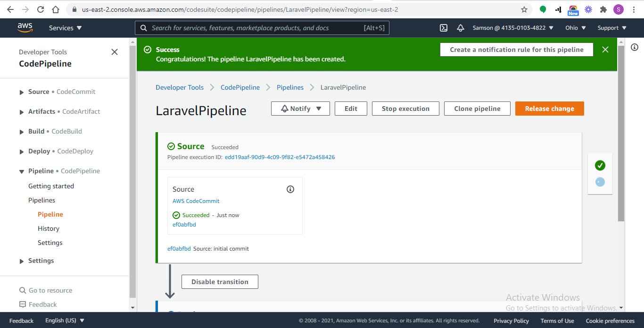Show Source action info icon
Screen dimensions: 644x328
(x=290, y=189)
